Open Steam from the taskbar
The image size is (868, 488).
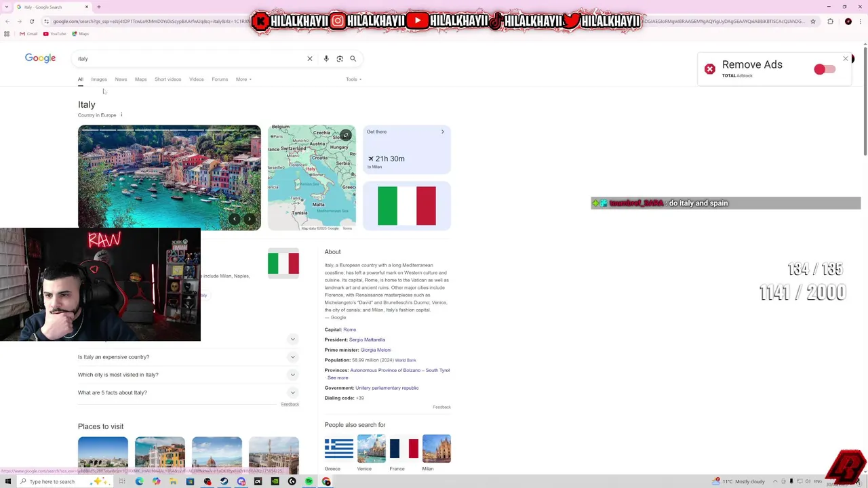[x=224, y=482]
